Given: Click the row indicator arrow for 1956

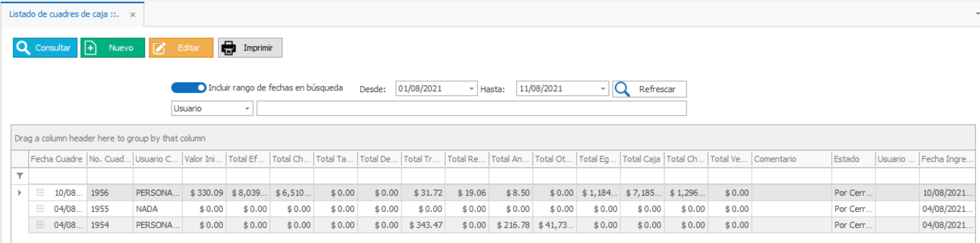Looking at the screenshot, I should coord(20,193).
